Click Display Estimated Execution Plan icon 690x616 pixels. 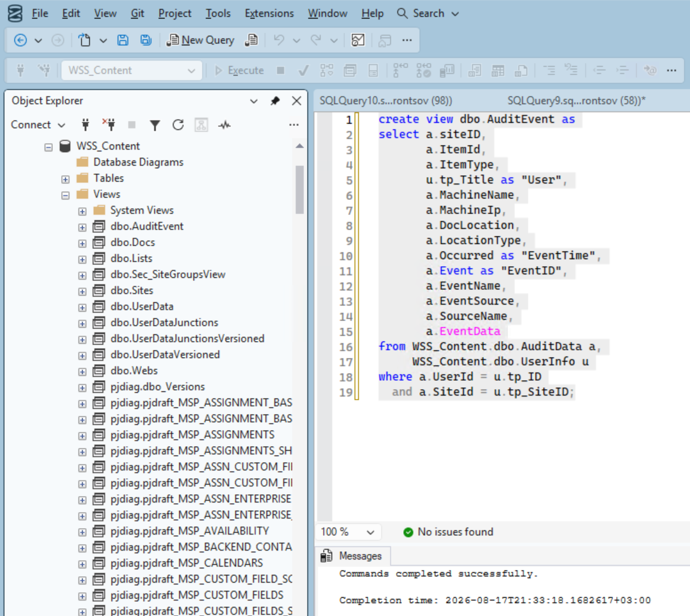[x=327, y=71]
